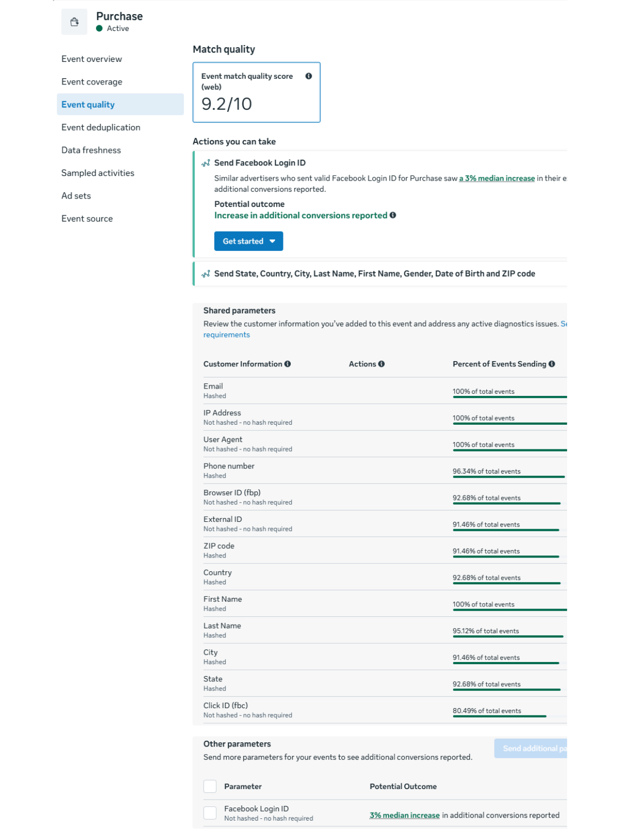Switch to Event overview tab
630x840 pixels.
[x=92, y=59]
